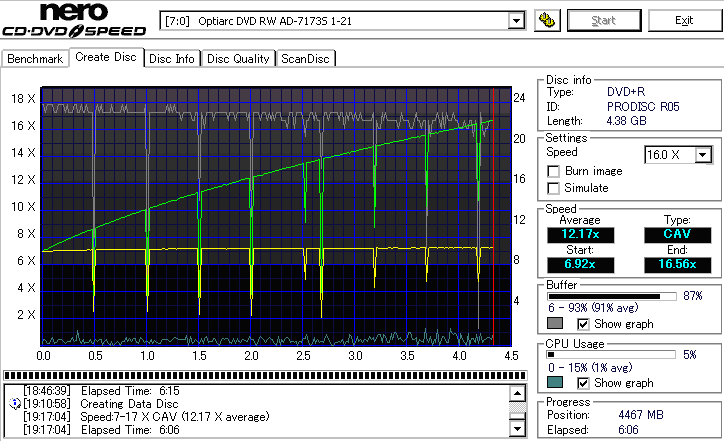Image resolution: width=724 pixels, height=441 pixels.
Task: Uncheck Show graph under Buffer
Action: coord(584,324)
